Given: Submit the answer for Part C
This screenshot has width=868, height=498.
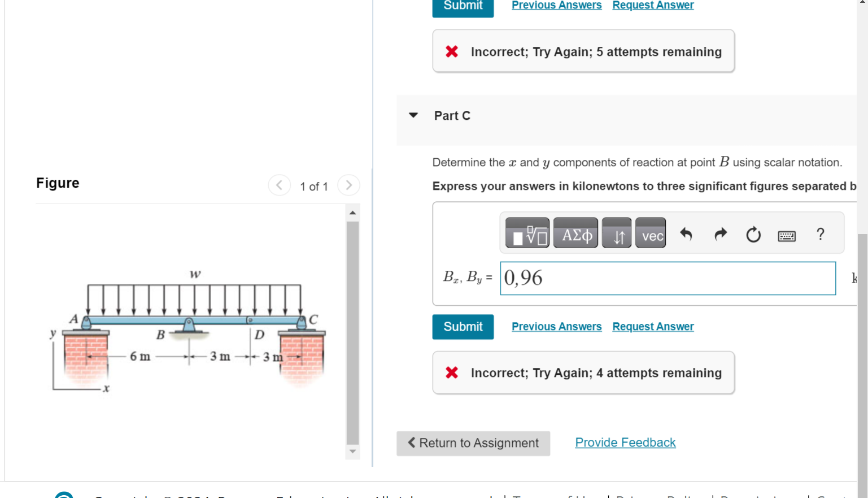Looking at the screenshot, I should [463, 327].
